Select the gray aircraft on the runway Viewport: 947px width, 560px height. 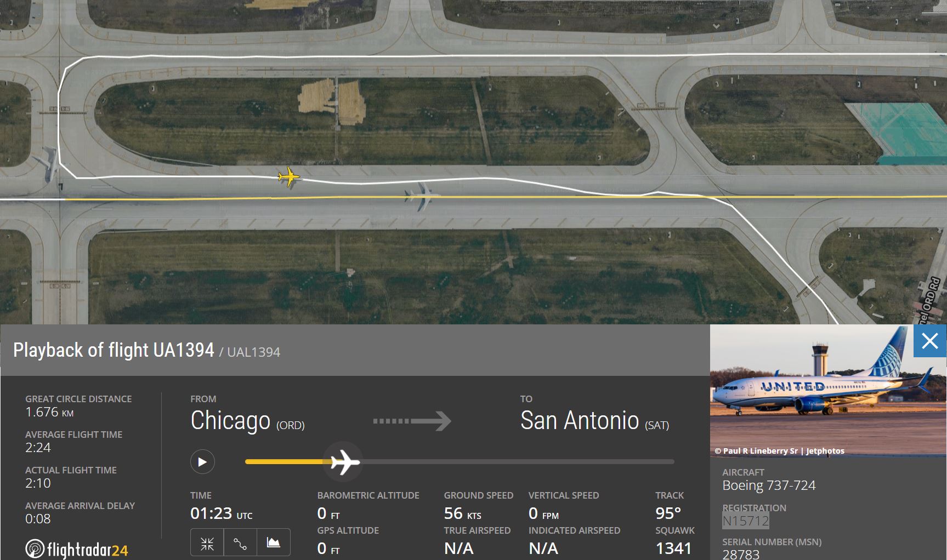coord(422,196)
